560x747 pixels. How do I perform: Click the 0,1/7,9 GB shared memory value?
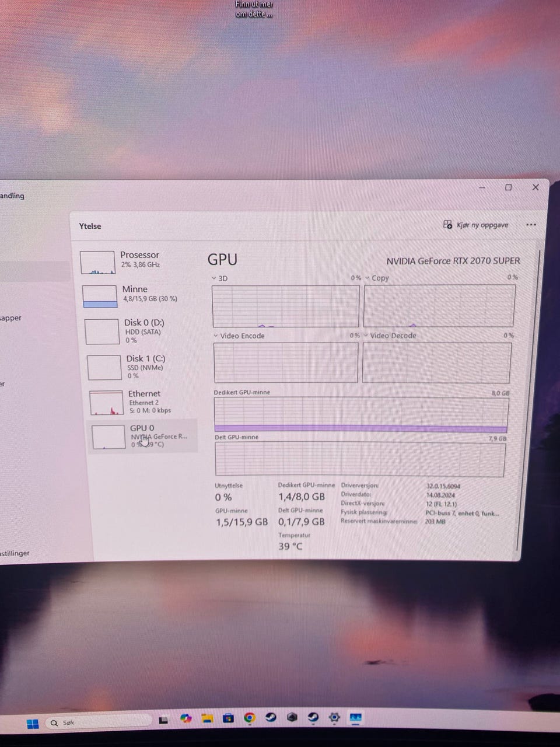[x=302, y=521]
